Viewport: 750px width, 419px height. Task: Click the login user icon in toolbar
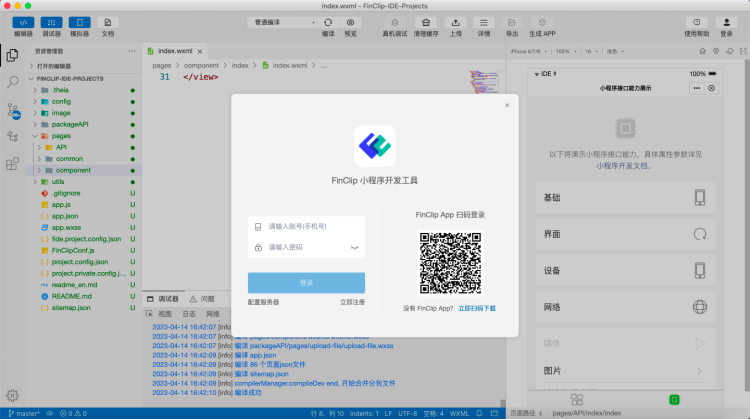tap(727, 22)
